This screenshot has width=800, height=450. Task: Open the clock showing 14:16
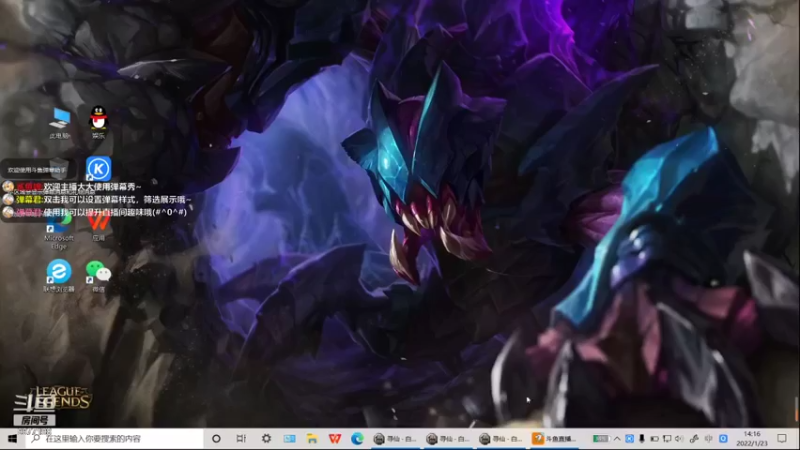pos(752,438)
